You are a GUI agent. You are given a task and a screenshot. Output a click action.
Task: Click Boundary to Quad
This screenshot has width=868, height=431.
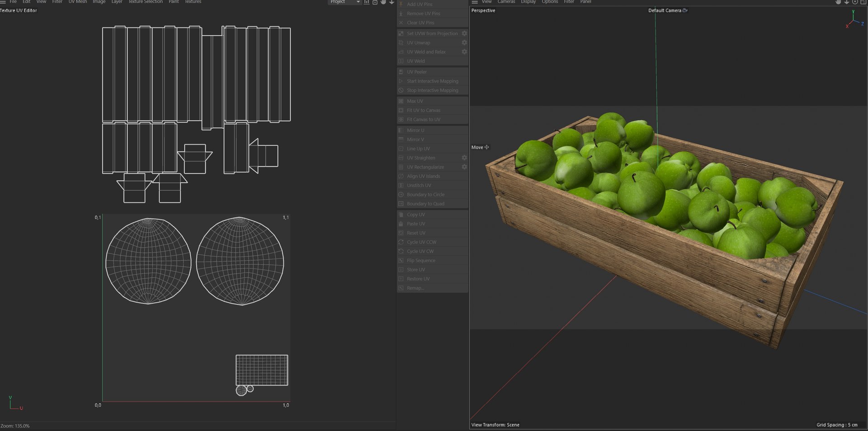tap(432, 204)
